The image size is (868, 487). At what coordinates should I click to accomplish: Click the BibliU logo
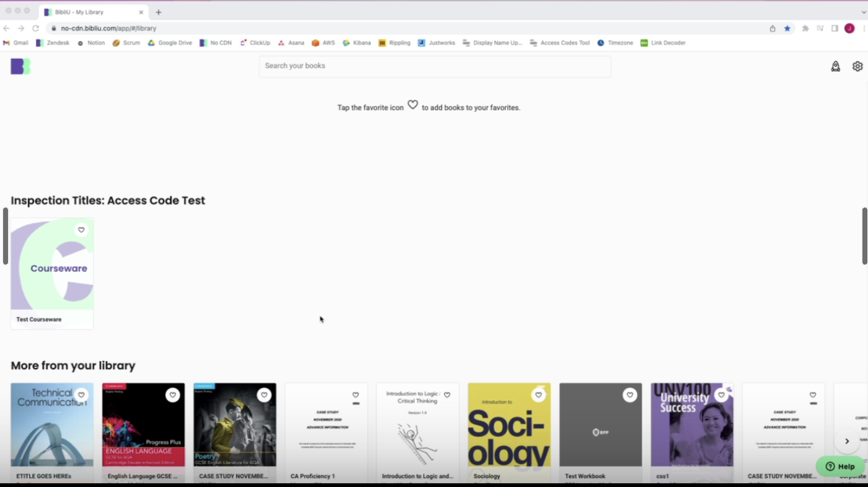[20, 66]
